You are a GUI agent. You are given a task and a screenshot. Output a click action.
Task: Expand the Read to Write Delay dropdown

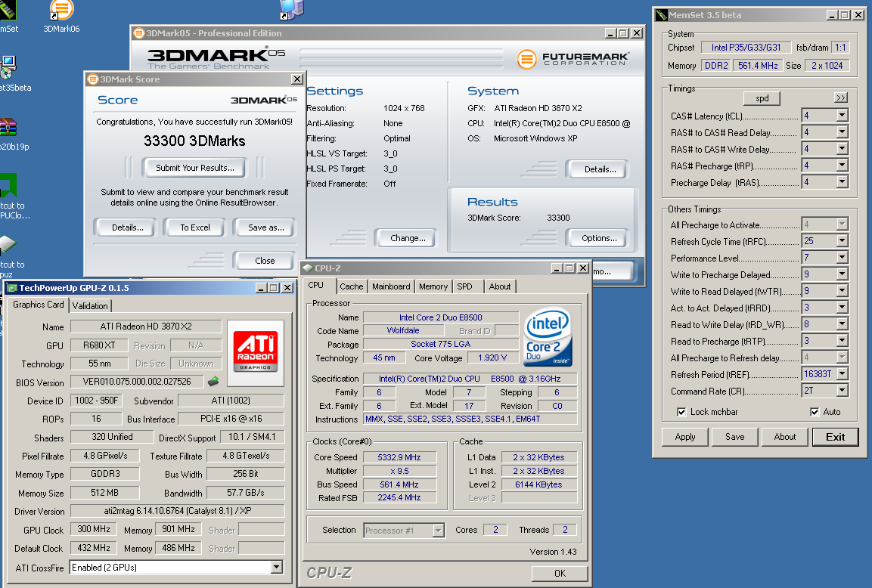tap(842, 324)
